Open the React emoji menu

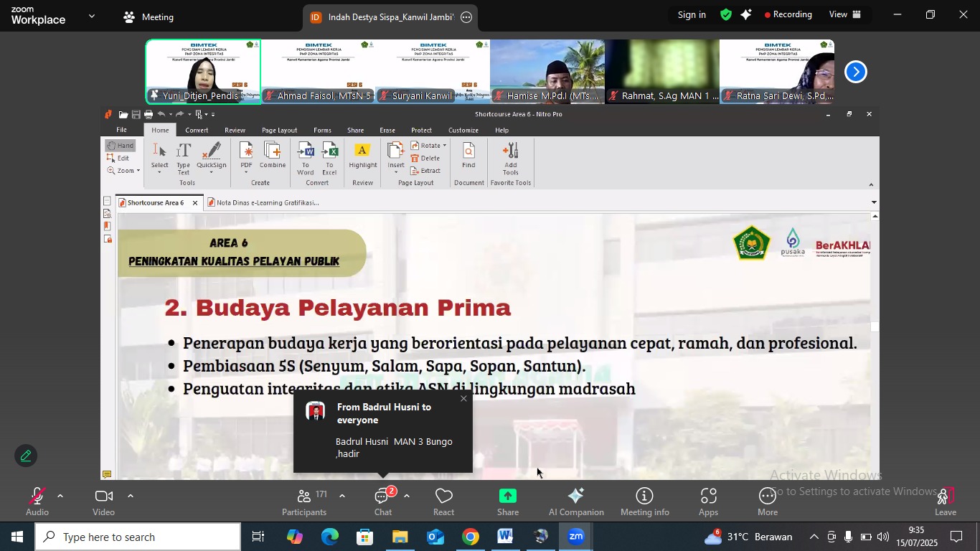tap(443, 501)
